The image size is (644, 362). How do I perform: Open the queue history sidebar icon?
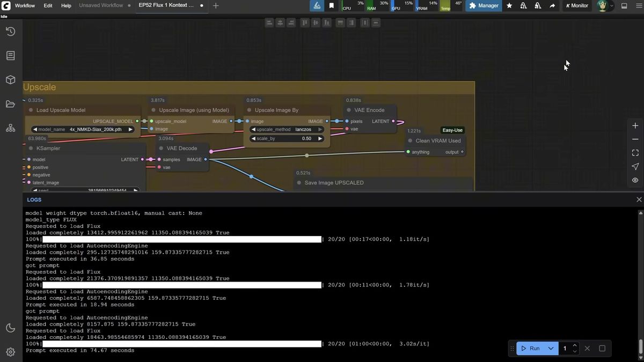(x=10, y=32)
